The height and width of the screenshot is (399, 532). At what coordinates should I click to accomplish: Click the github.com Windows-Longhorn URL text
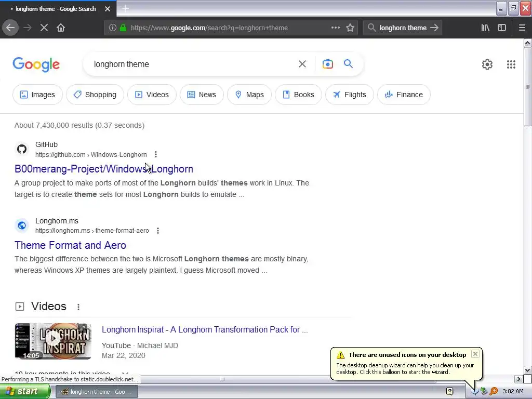(91, 155)
